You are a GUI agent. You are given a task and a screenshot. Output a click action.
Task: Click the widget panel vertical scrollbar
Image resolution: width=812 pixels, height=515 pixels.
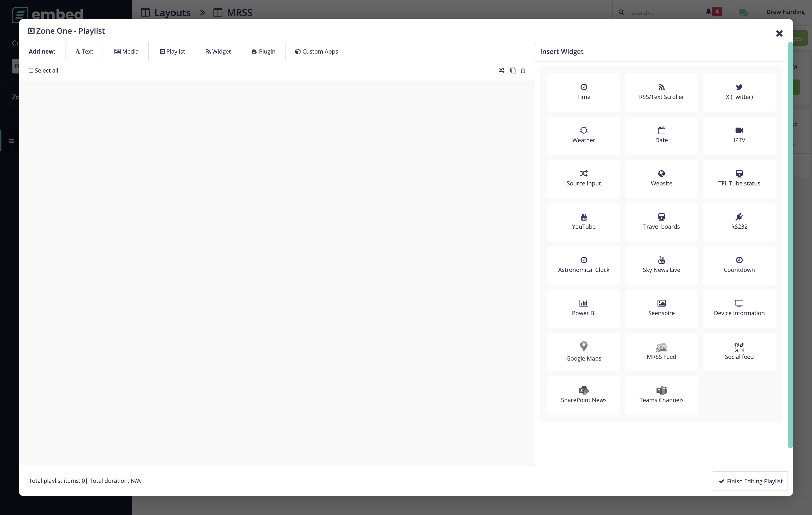(790, 245)
